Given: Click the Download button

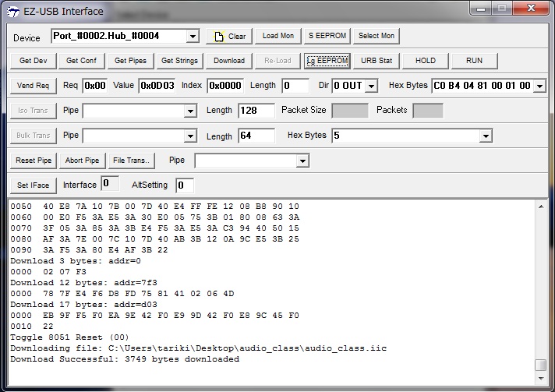Looking at the screenshot, I should [229, 61].
